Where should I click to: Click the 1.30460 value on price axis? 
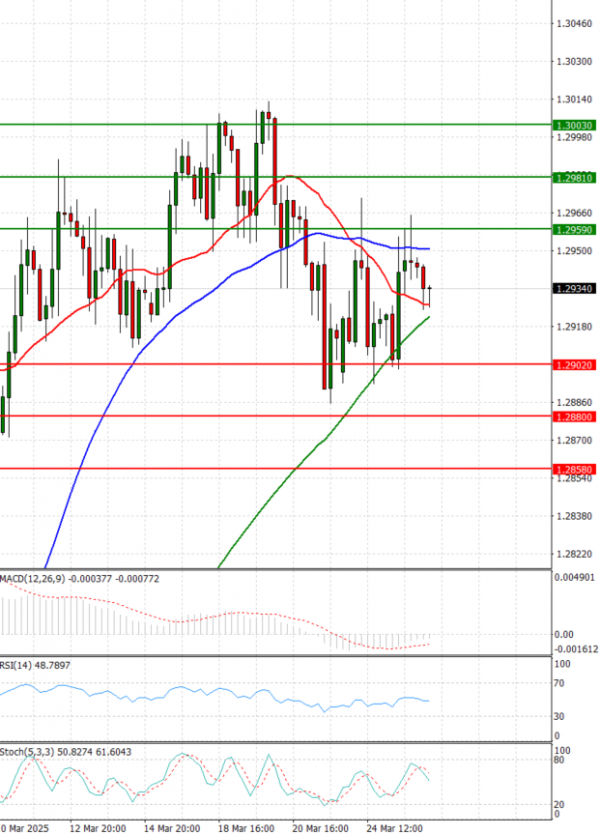(574, 24)
